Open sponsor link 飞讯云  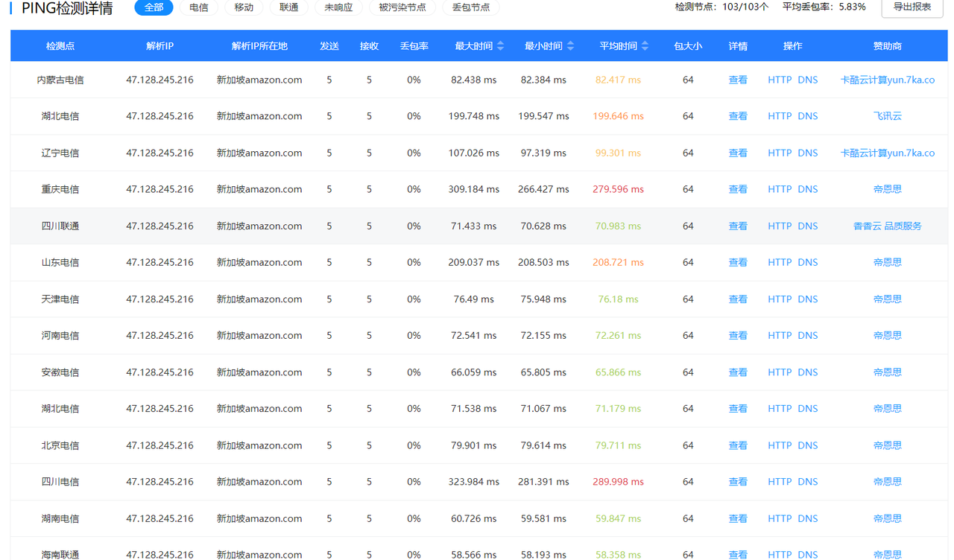[x=888, y=116]
